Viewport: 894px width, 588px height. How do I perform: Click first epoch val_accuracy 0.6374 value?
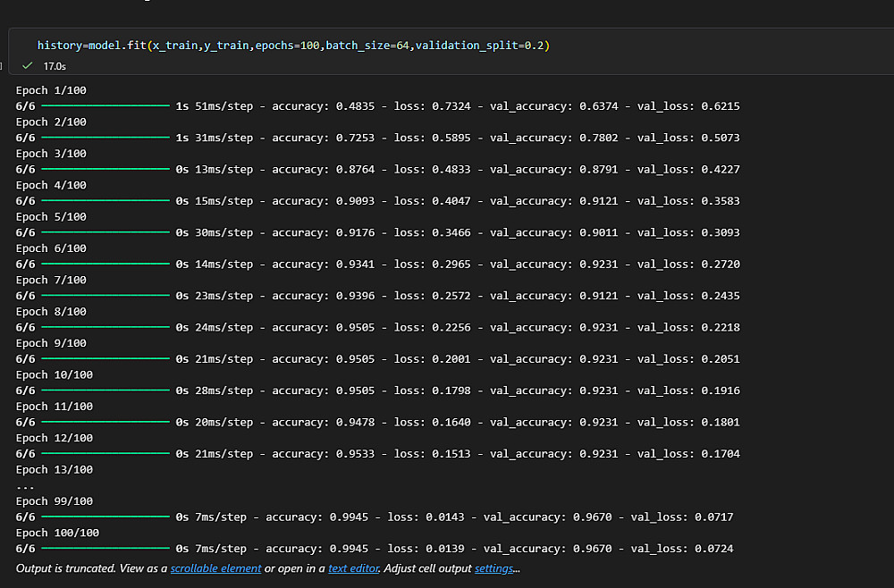[x=599, y=106]
